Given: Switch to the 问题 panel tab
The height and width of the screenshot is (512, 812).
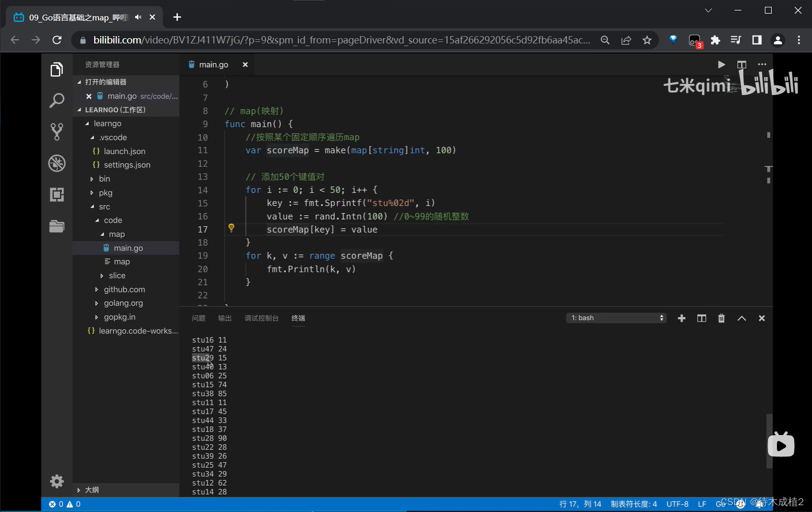Looking at the screenshot, I should pos(198,318).
